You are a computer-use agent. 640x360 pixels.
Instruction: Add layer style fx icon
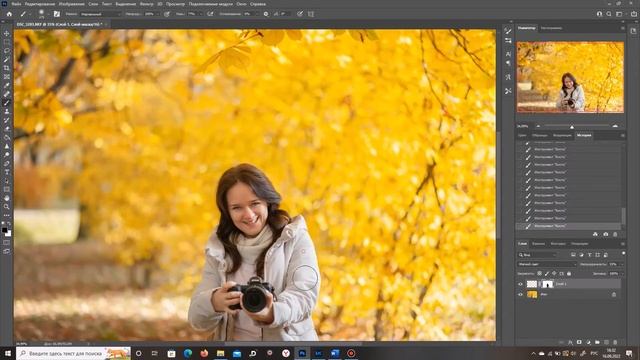[x=570, y=342]
